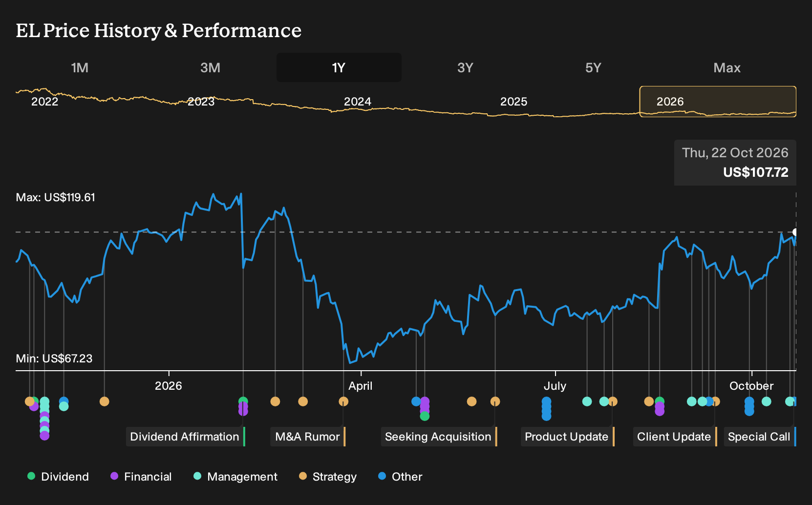This screenshot has width=812, height=505.
Task: Click teal dot just right of October blue stack
Action: [766, 401]
